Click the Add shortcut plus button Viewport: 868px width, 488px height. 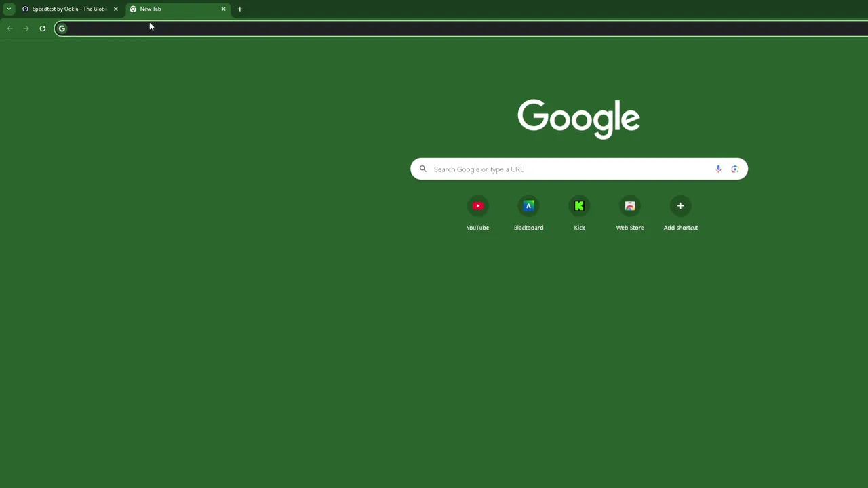680,206
